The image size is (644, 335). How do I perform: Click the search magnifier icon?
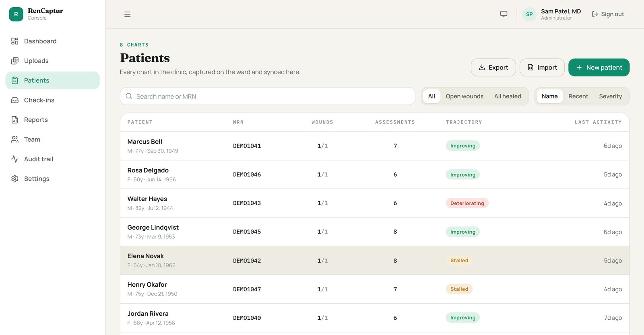(129, 96)
